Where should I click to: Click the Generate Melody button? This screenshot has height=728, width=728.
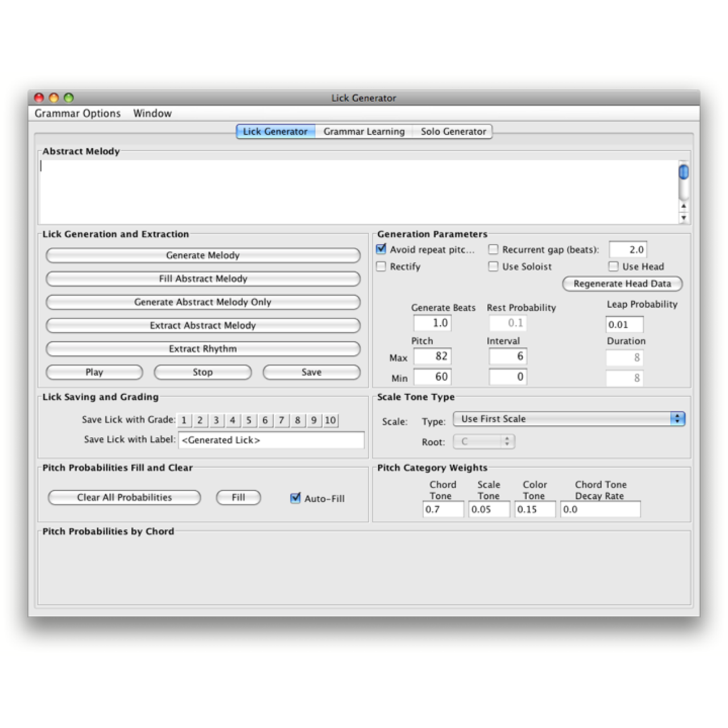[202, 255]
